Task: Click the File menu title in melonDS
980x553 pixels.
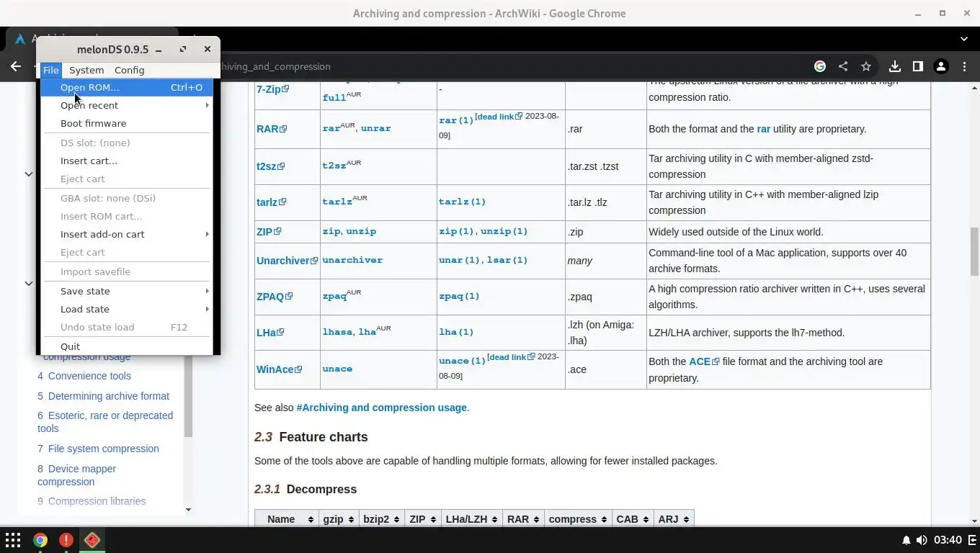Action: pos(50,70)
